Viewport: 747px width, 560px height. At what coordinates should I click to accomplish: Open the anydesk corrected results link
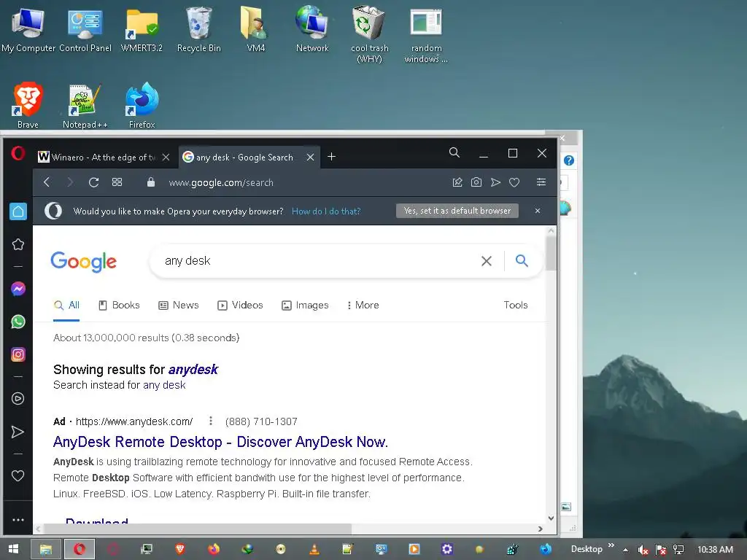[x=193, y=370]
